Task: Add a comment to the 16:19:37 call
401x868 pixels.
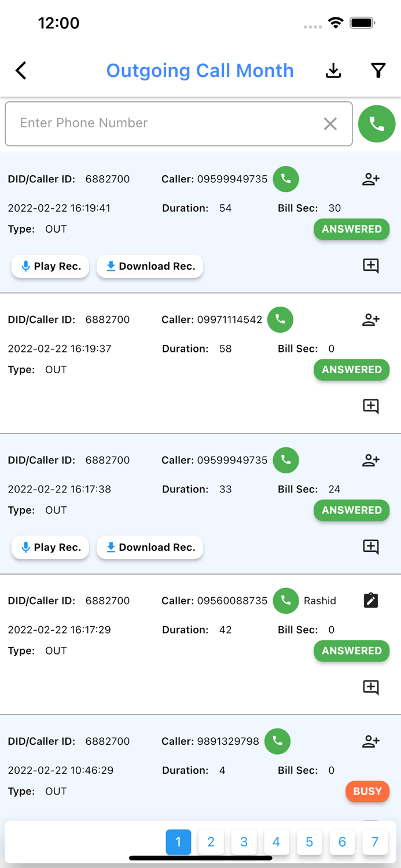Action: pyautogui.click(x=371, y=406)
